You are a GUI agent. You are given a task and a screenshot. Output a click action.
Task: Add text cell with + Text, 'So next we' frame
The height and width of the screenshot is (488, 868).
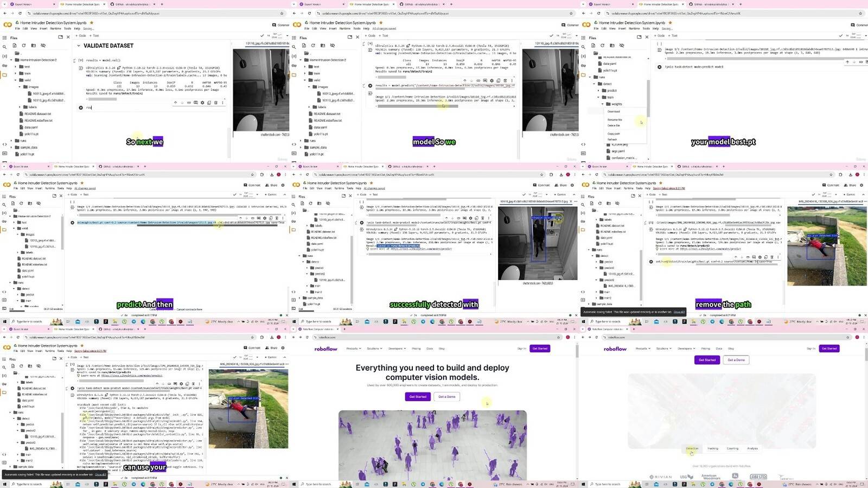(94, 36)
